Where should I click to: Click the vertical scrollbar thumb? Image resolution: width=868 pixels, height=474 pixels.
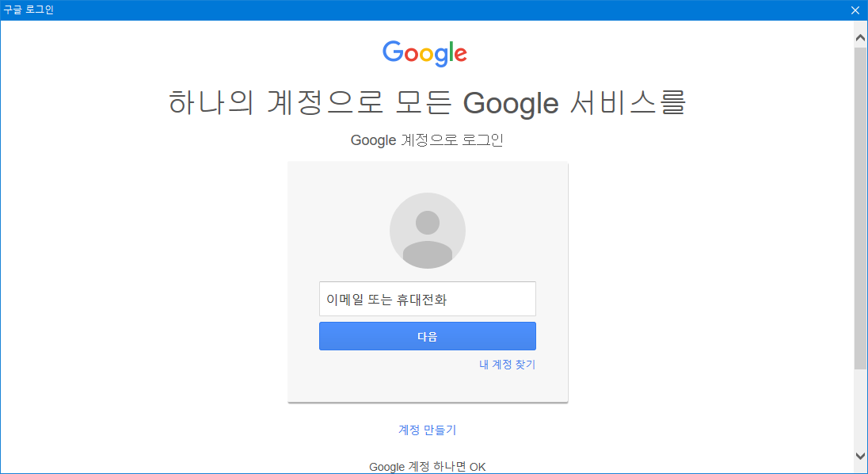(x=860, y=208)
